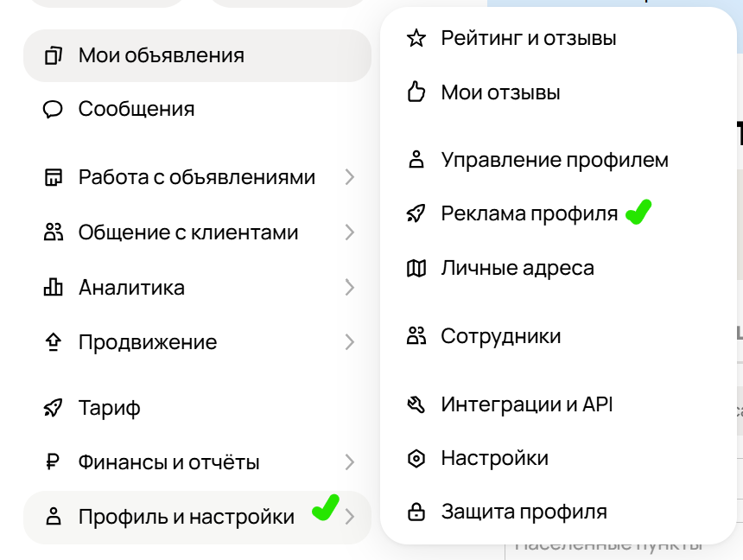
Task: Expand the Продвижение submenu chevron
Action: tap(349, 342)
